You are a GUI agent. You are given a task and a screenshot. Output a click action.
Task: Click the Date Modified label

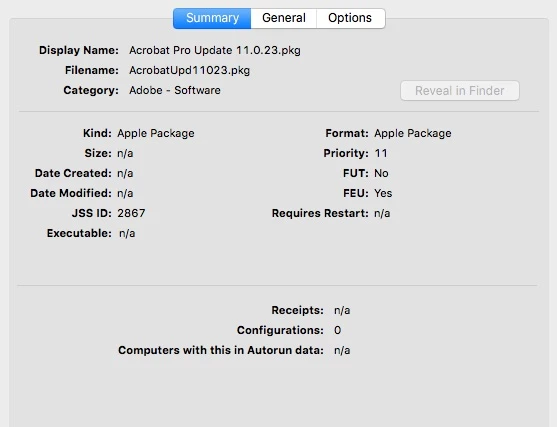click(71, 193)
